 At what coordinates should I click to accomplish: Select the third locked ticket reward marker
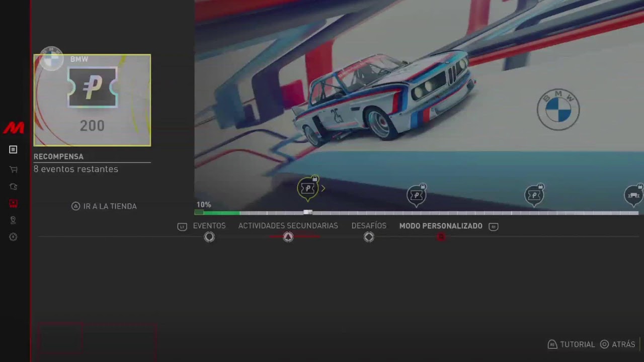[x=534, y=195]
